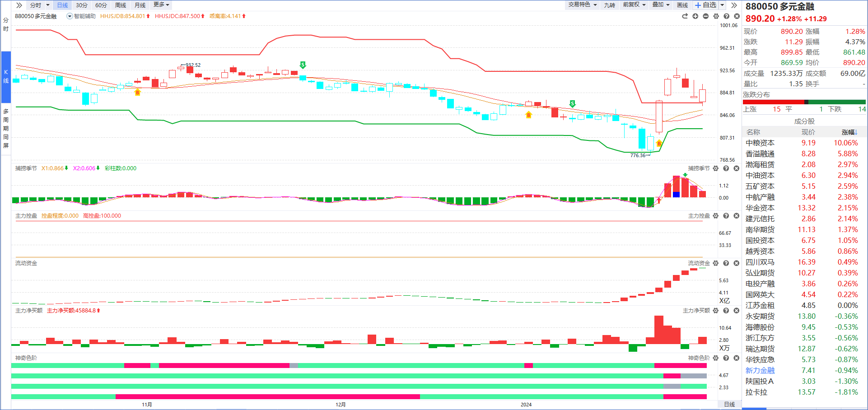Toggle 分时 side tab on left edge
This screenshot has height=410, width=868.
point(6,25)
